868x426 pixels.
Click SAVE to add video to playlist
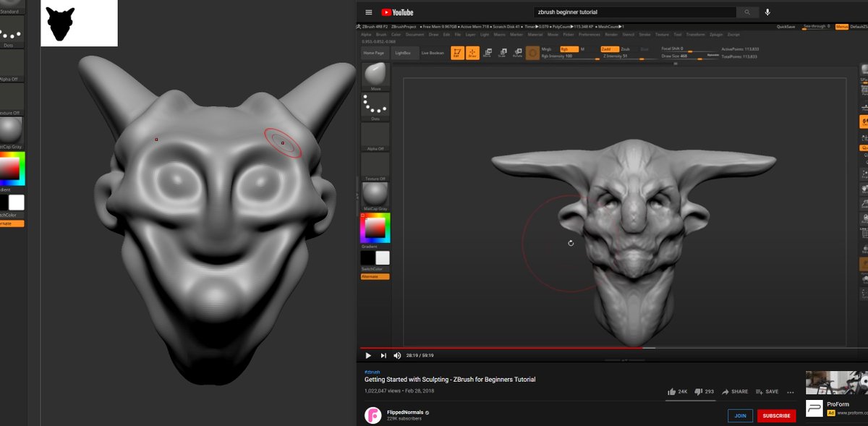[x=767, y=391]
